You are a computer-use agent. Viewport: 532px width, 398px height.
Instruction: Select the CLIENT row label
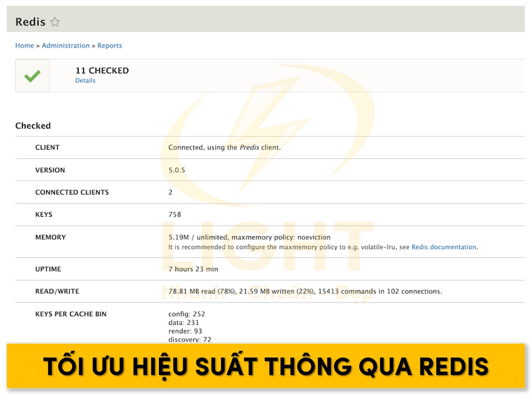click(48, 148)
